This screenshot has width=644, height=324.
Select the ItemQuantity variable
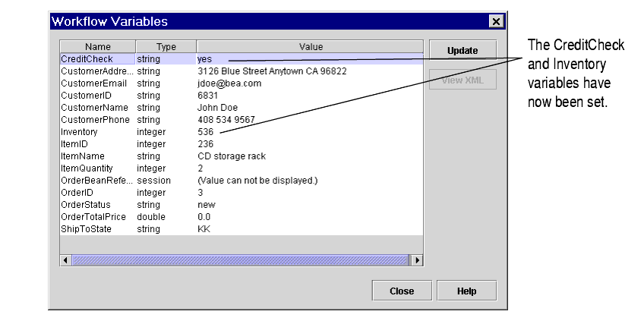click(x=87, y=168)
